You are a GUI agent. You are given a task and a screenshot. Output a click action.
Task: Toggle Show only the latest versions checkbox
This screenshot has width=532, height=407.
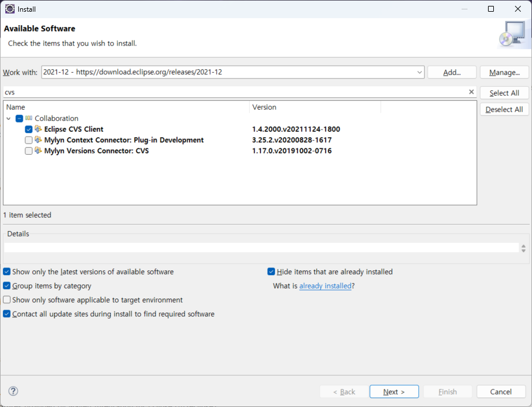[7, 272]
